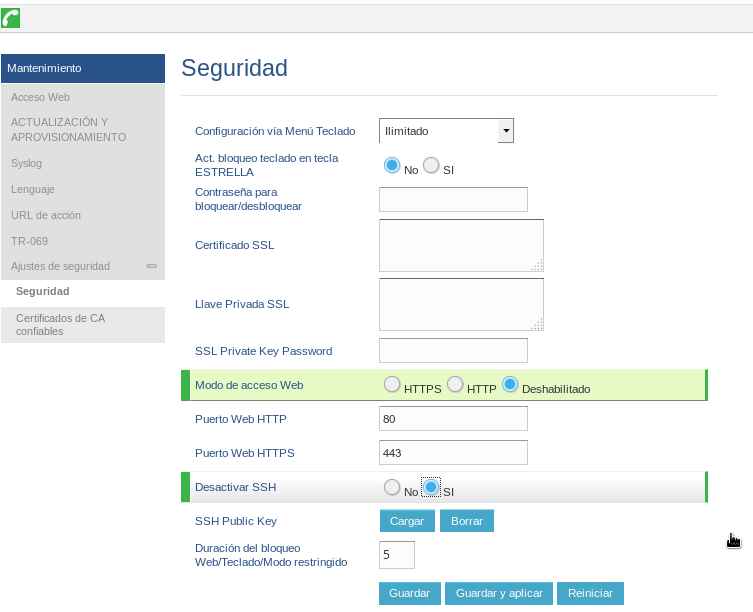The height and width of the screenshot is (612, 753).
Task: Choose HTTPS web access mode
Action: (x=392, y=385)
